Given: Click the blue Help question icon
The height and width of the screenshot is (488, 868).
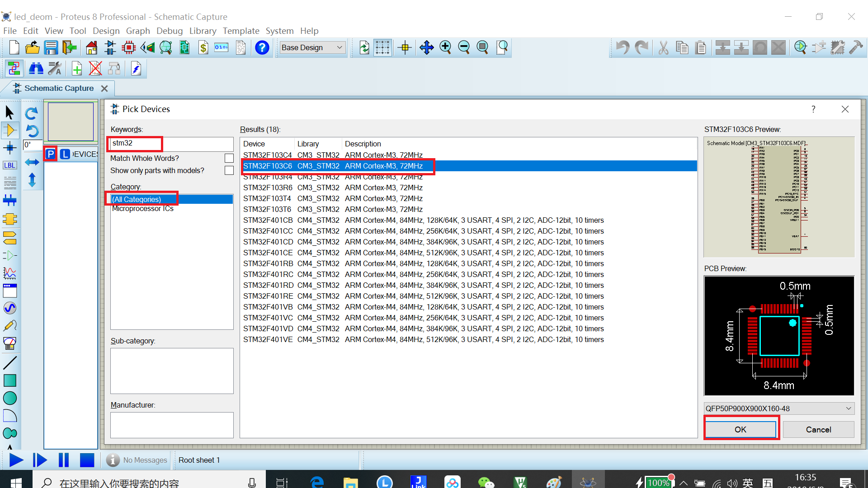Looking at the screenshot, I should tap(262, 47).
